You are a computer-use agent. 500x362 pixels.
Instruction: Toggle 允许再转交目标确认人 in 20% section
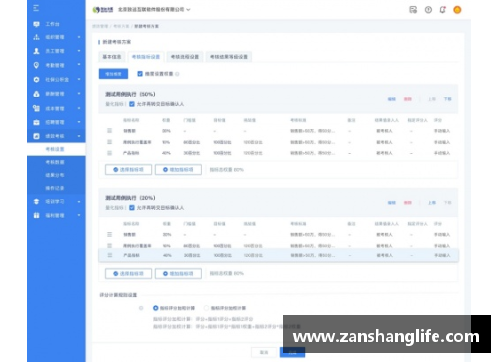[132, 208]
